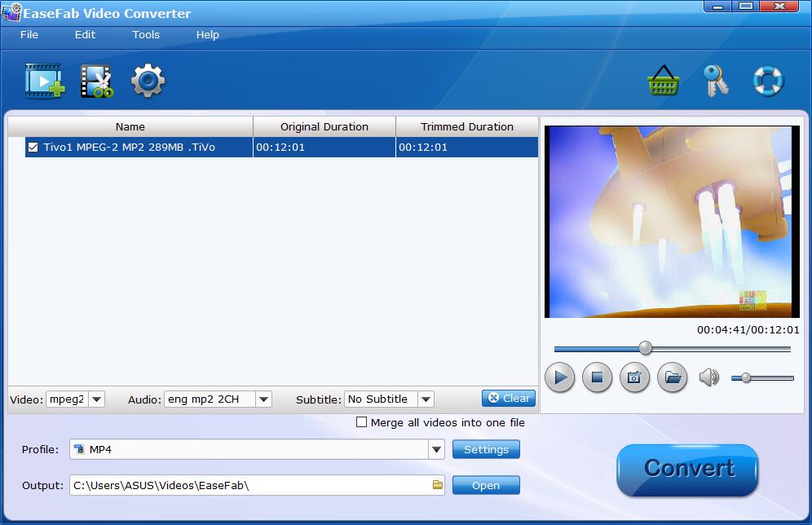The width and height of the screenshot is (812, 525).
Task: Click the Settings button
Action: pos(486,449)
